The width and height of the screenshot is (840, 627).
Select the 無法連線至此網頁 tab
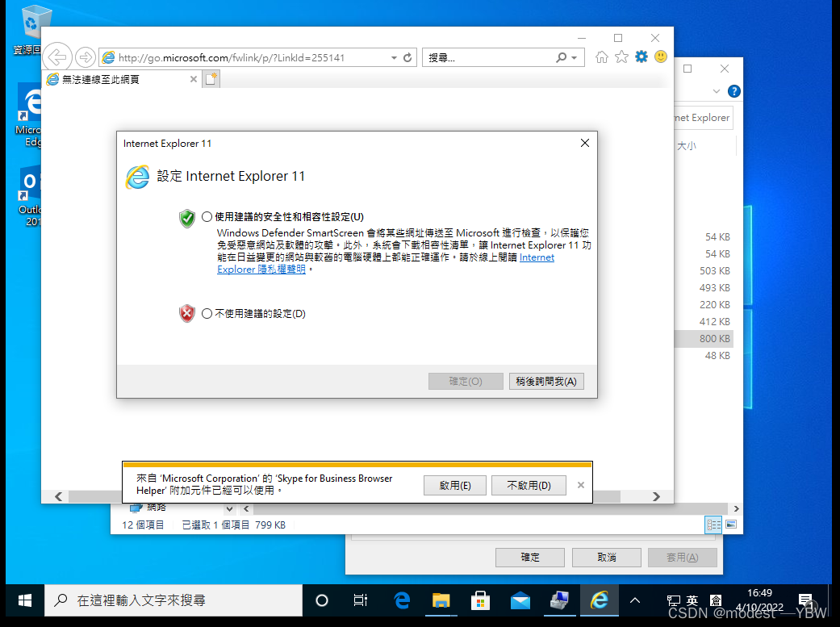[122, 79]
